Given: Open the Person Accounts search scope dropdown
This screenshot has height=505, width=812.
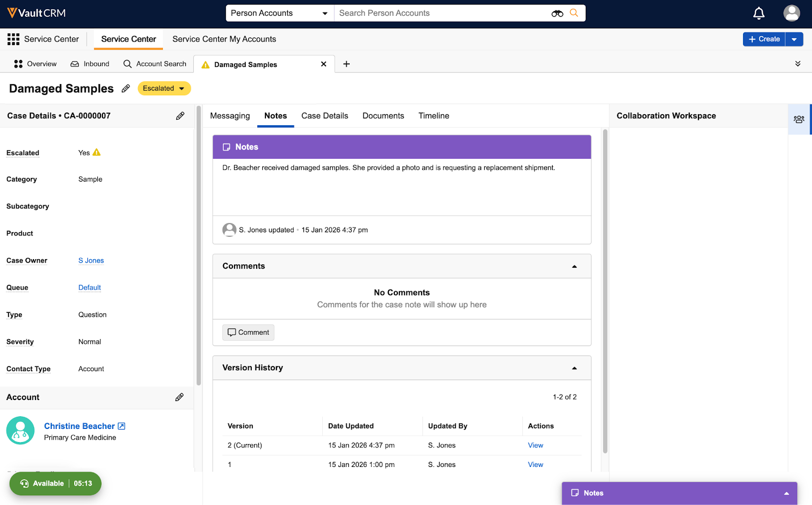Looking at the screenshot, I should (280, 13).
